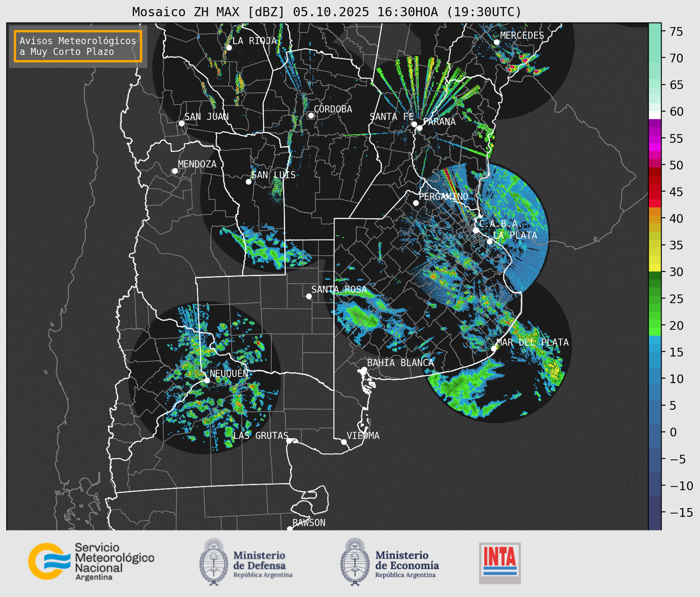Select the Mendoza city marker dot
700x597 pixels.
(x=175, y=171)
